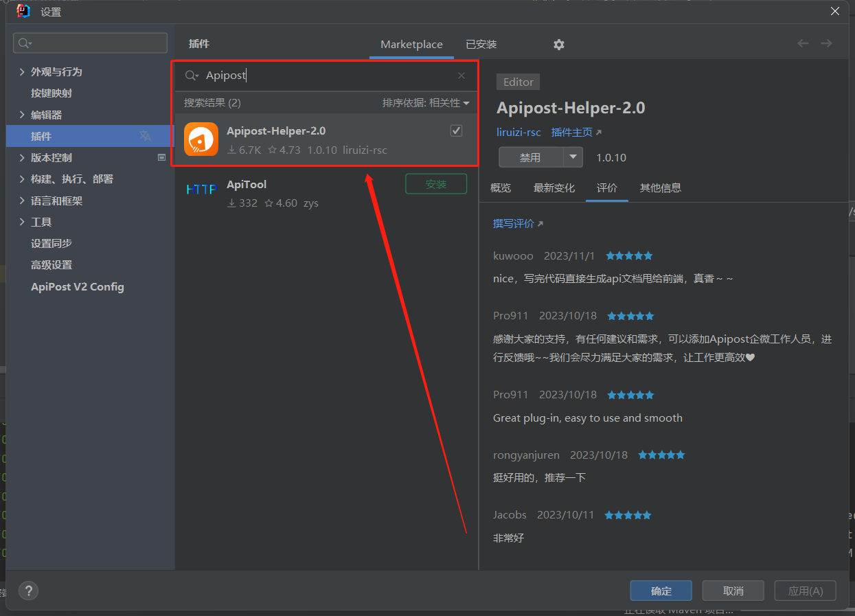Switch to the 已安装 tab

pos(481,44)
